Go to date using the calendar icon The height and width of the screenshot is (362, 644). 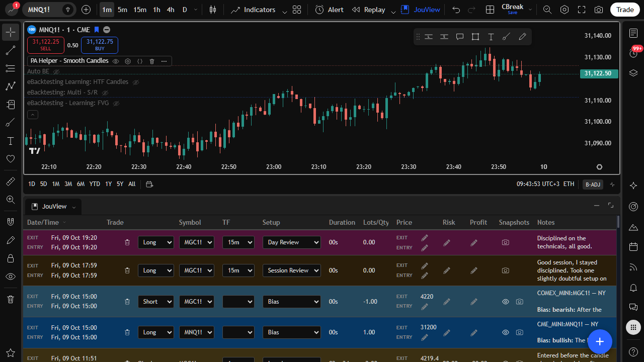pos(149,184)
